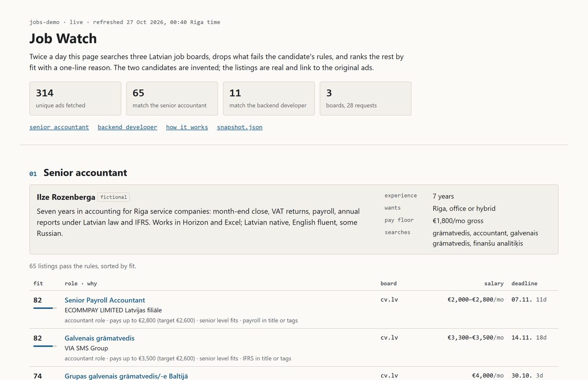Click the Rīga, office or hybrid wants value
The width and height of the screenshot is (588, 380).
[464, 208]
